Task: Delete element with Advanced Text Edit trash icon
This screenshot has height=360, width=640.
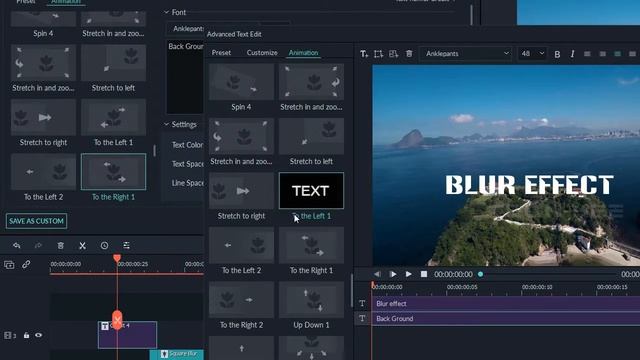Action: coord(409,53)
